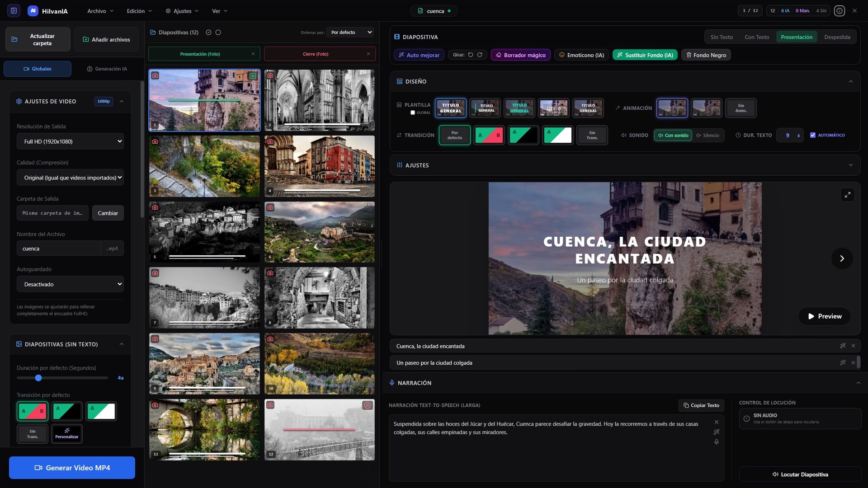
Task: Click the AI magic wand in narration box
Action: (716, 432)
